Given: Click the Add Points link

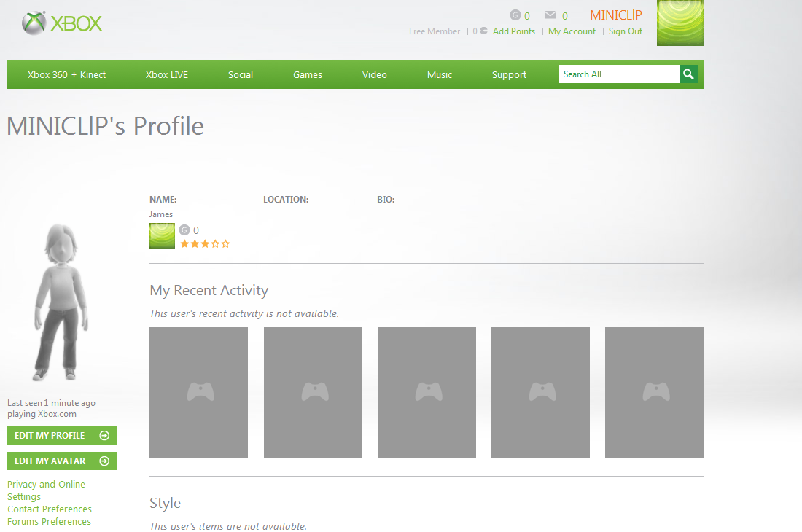Looking at the screenshot, I should click(514, 31).
